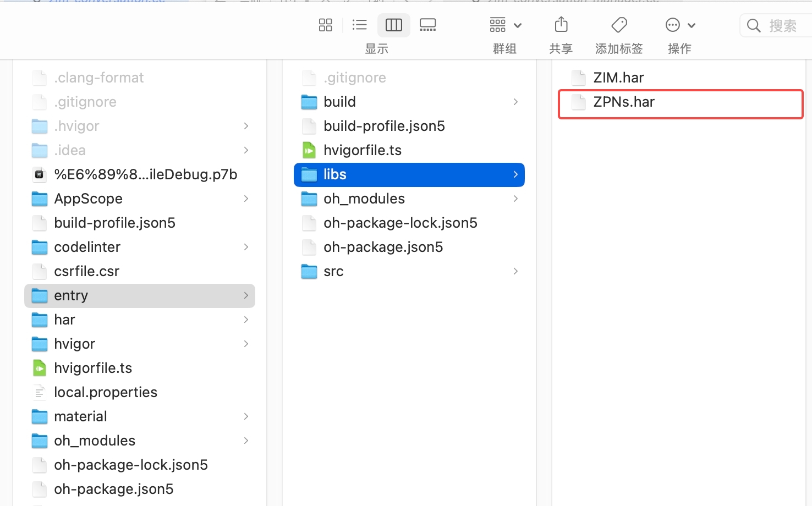Click the ZIM.har file icon

point(579,78)
